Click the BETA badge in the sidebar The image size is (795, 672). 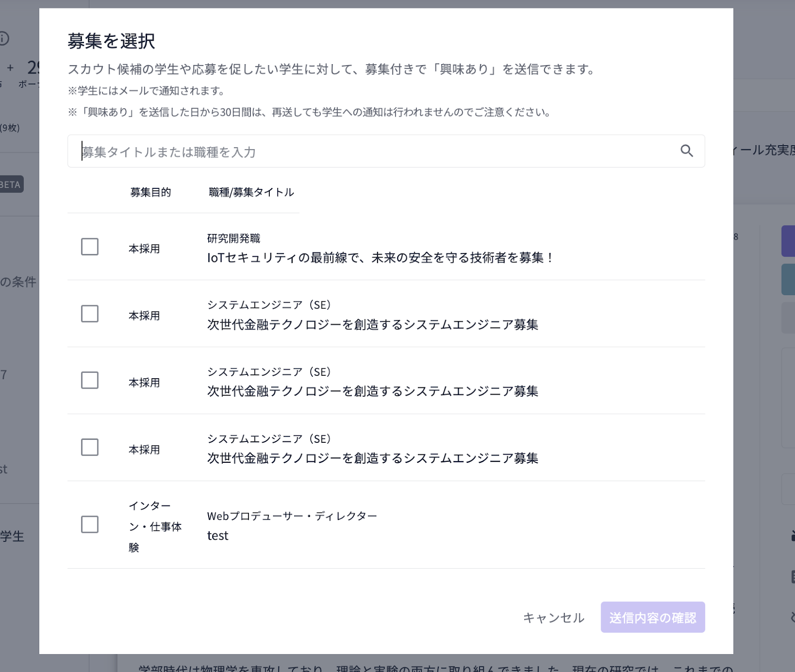click(11, 184)
